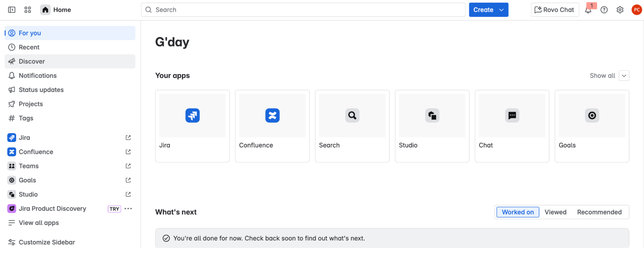Open more options for Jira Product Discovery
Viewport: 644px width, 264px height.
[128, 208]
